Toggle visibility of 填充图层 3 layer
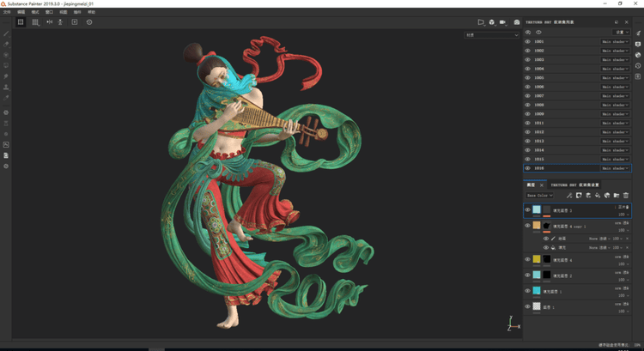The image size is (644, 351). click(528, 209)
